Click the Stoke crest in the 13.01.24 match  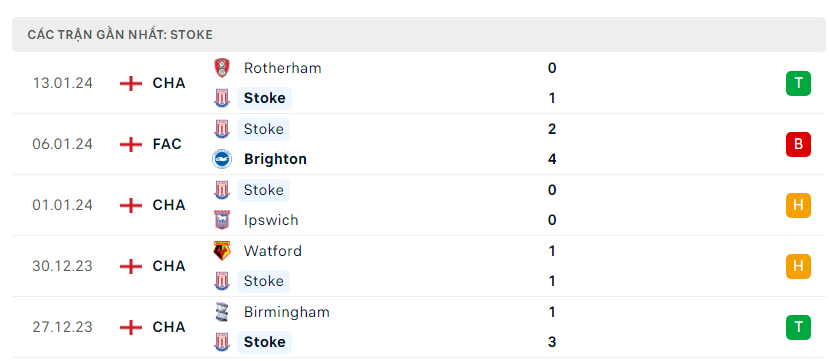click(222, 98)
